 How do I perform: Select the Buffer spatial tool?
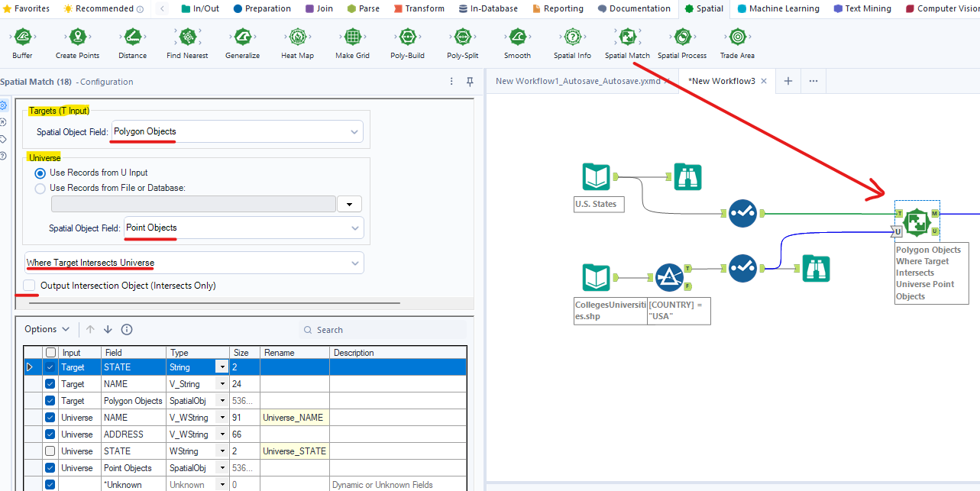coord(22,37)
